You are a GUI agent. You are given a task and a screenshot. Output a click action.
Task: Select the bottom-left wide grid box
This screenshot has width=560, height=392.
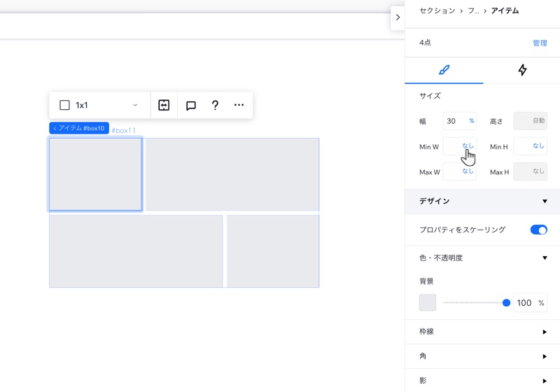pos(136,251)
